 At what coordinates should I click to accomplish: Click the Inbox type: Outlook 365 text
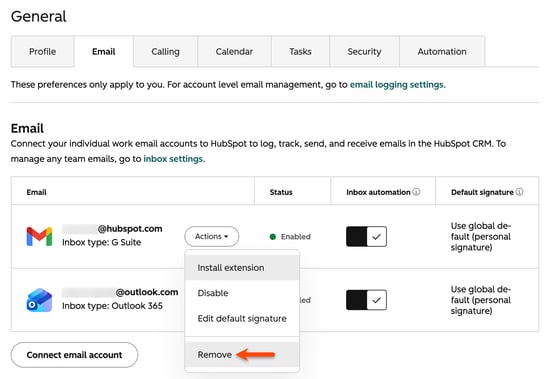tap(112, 306)
